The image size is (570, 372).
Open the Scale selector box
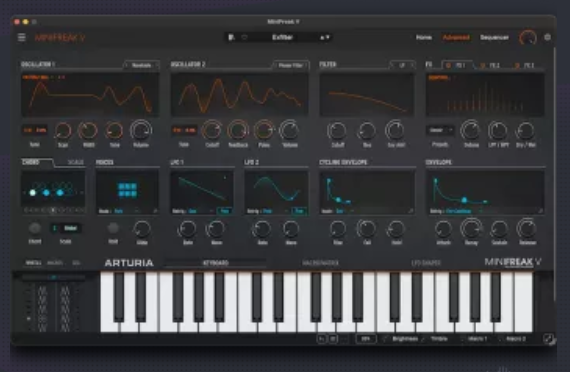[x=65, y=228]
